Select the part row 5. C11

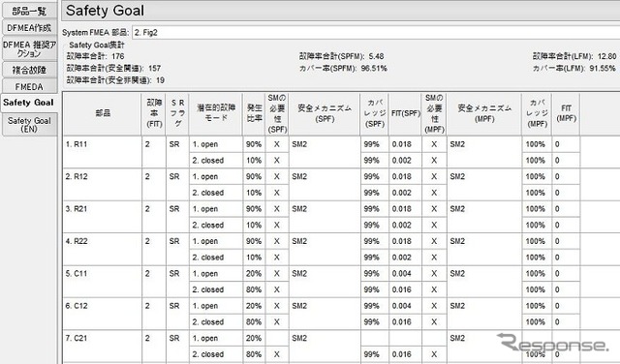(x=102, y=282)
